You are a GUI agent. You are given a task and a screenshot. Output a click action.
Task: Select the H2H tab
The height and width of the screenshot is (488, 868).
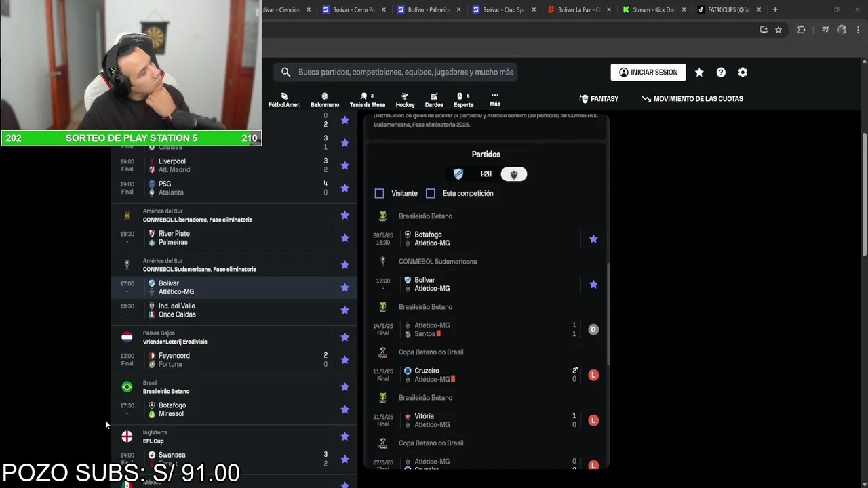coord(486,174)
